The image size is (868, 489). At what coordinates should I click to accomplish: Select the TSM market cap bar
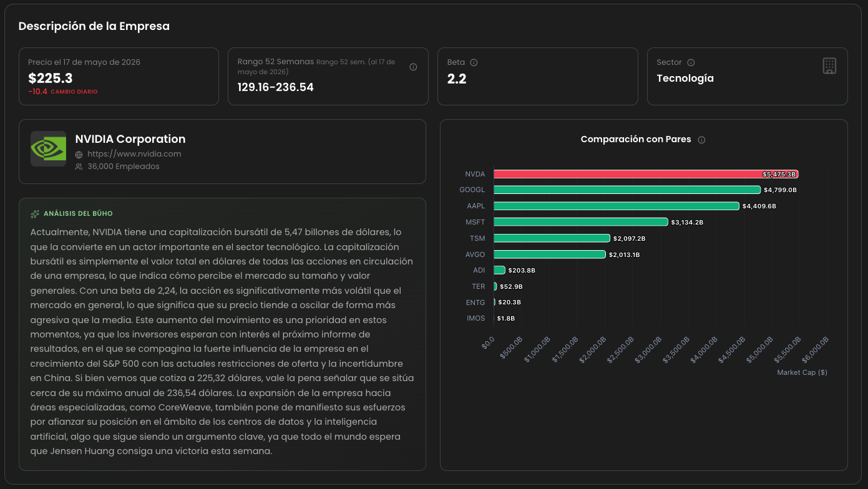pos(552,238)
